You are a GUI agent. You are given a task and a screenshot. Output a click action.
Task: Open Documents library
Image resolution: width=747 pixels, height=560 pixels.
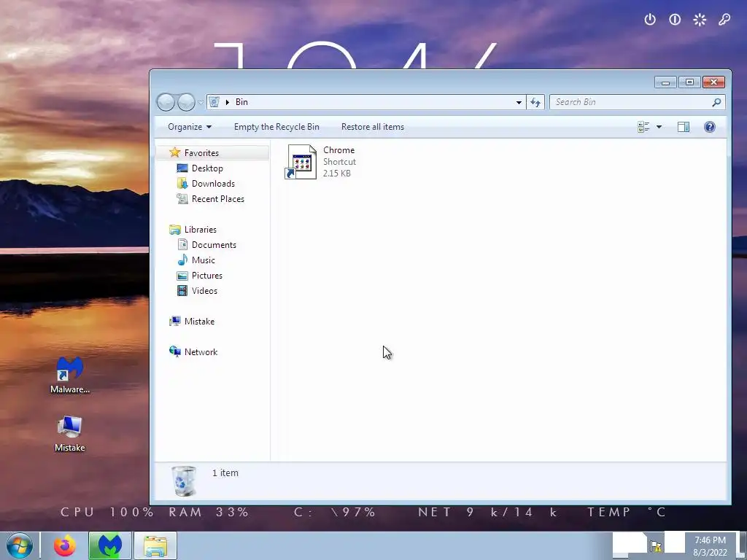pyautogui.click(x=214, y=245)
